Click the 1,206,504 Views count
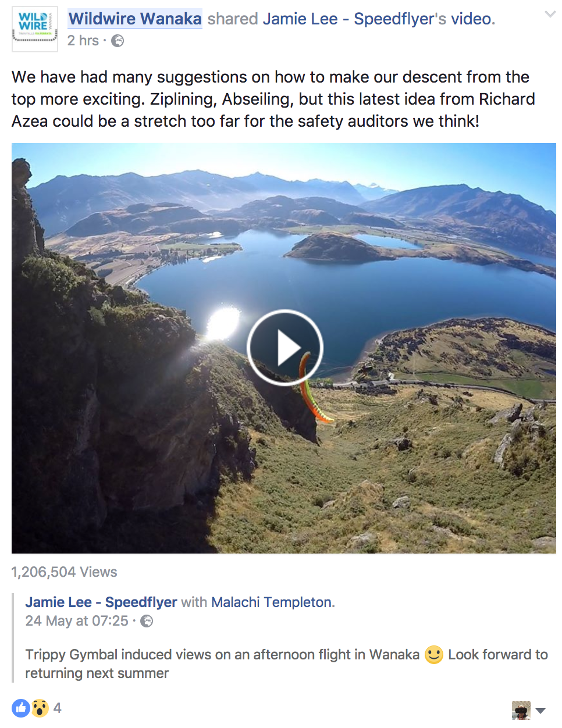Viewport: 562px width, 728px height. point(64,572)
